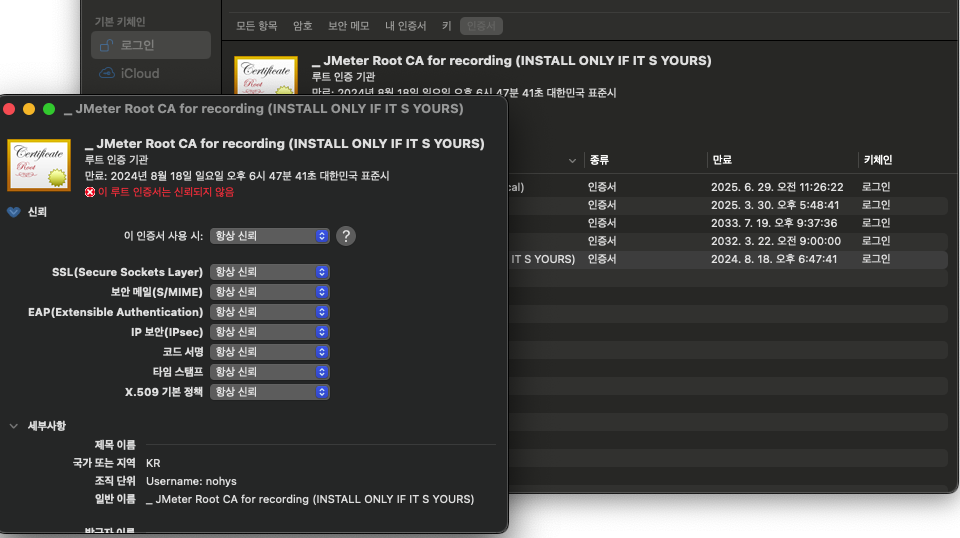Open the trust help question mark button
The image size is (960, 538).
[x=346, y=236]
